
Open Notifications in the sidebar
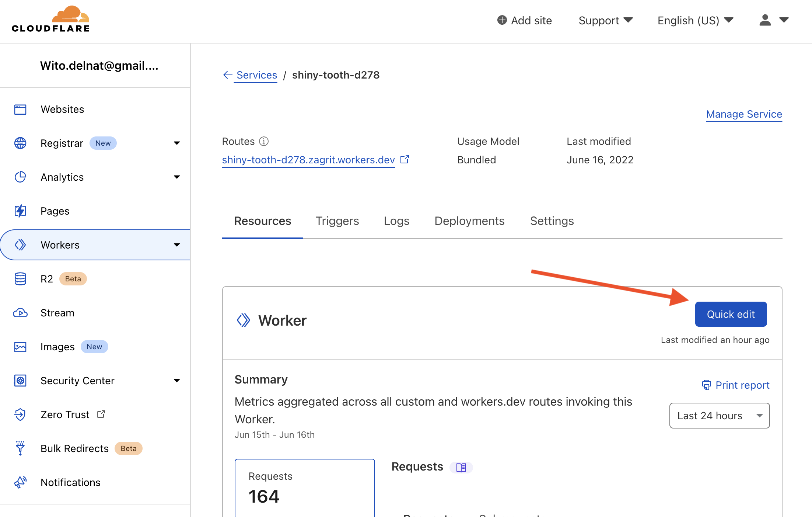point(95,482)
